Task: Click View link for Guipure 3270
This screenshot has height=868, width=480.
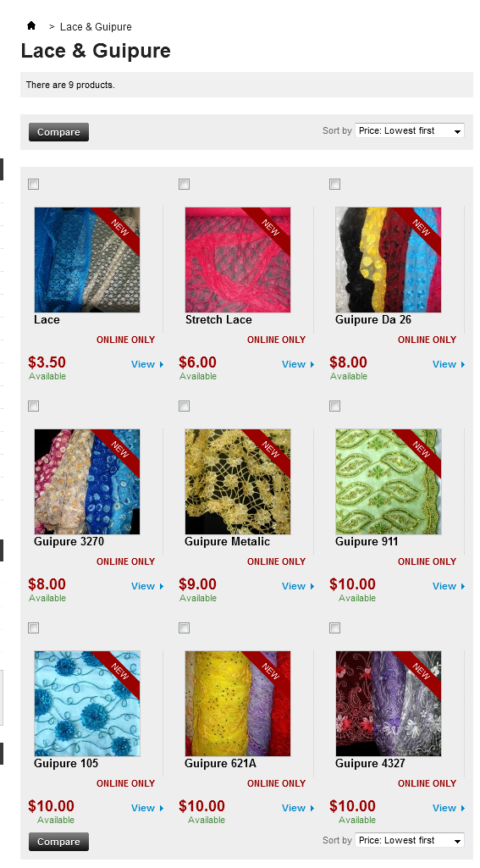Action: [x=147, y=586]
